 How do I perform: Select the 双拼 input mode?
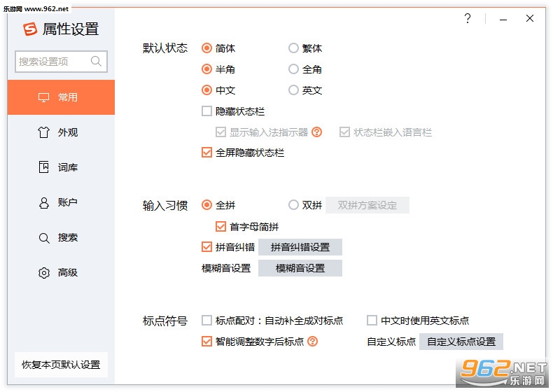point(293,205)
